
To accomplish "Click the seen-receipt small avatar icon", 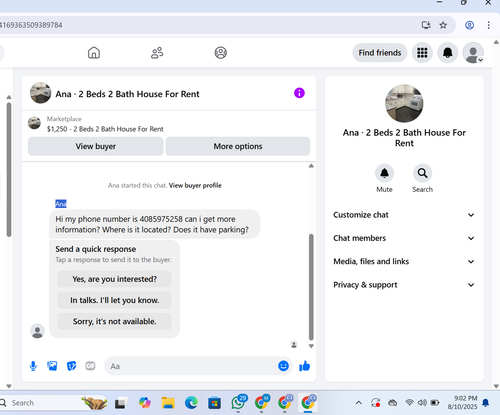I will pos(294,344).
